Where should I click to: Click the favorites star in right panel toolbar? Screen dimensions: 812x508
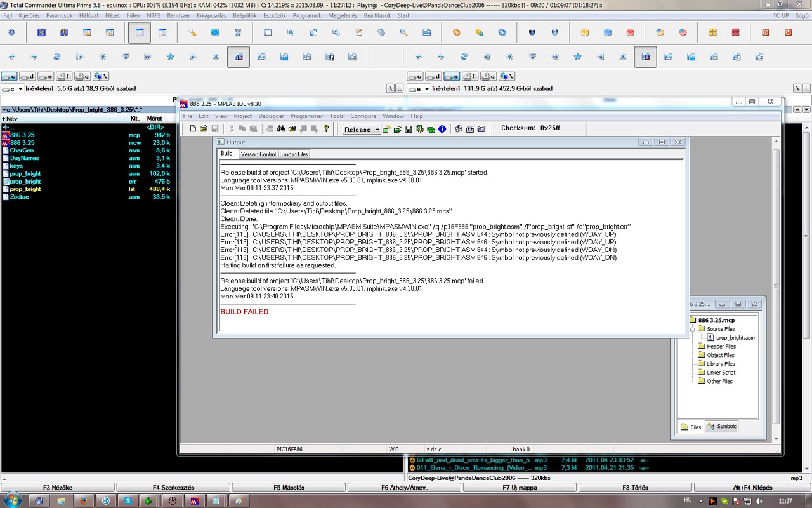point(577,57)
